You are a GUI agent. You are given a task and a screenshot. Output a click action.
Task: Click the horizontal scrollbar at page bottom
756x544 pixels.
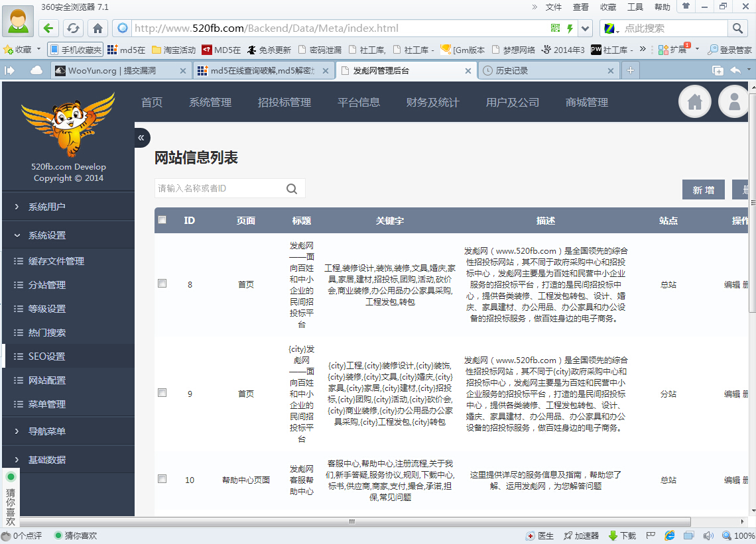click(355, 522)
